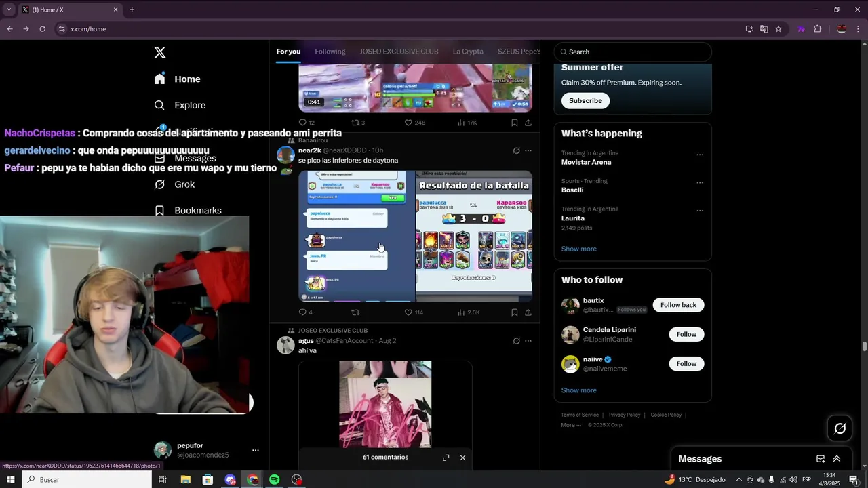This screenshot has width=868, height=488.
Task: Switch to the Following tab
Action: [x=330, y=52]
